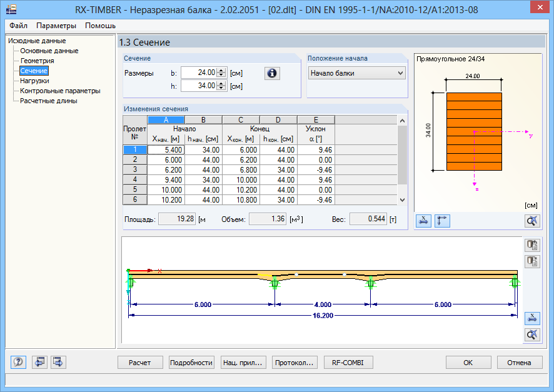Viewport: 554px width, 392px height.
Task: Select column C header in the table
Action: [241, 119]
